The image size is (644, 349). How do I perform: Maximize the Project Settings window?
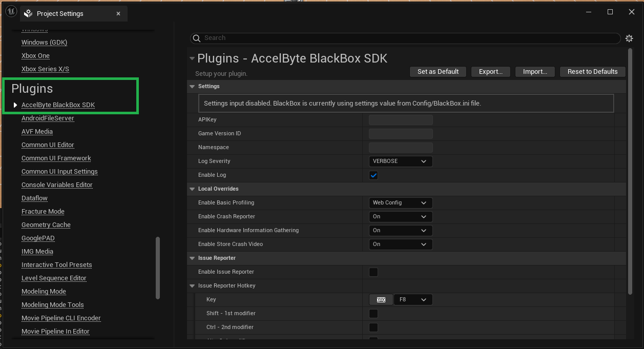coord(610,12)
